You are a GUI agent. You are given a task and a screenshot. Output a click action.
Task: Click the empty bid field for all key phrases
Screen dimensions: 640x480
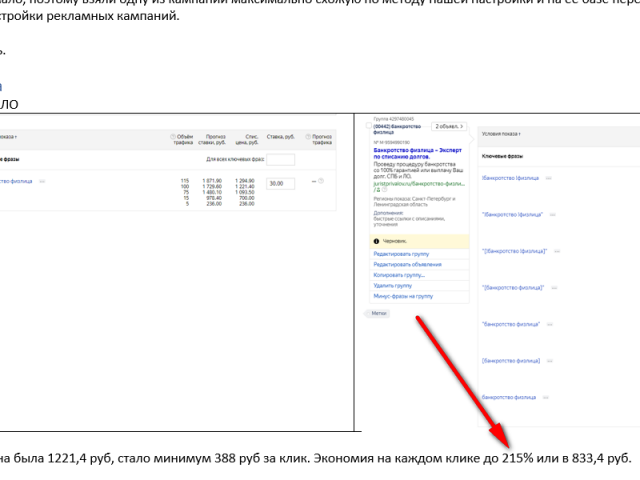280,160
